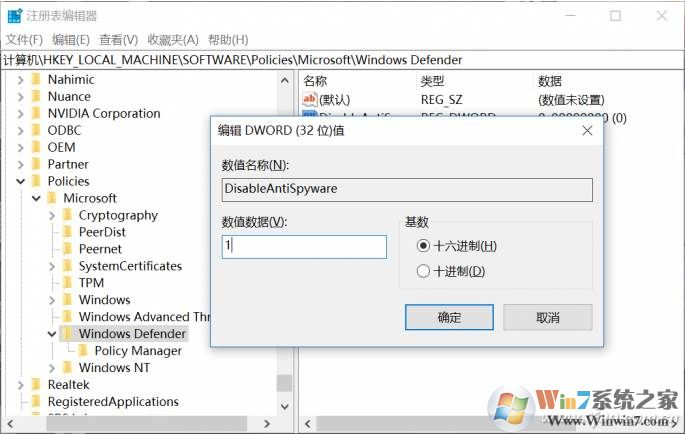Select the OEM folder icon
This screenshot has height=435, width=685.
point(37,147)
